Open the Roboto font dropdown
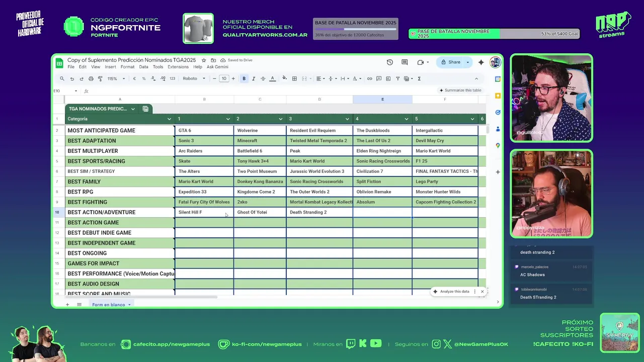 click(194, 78)
